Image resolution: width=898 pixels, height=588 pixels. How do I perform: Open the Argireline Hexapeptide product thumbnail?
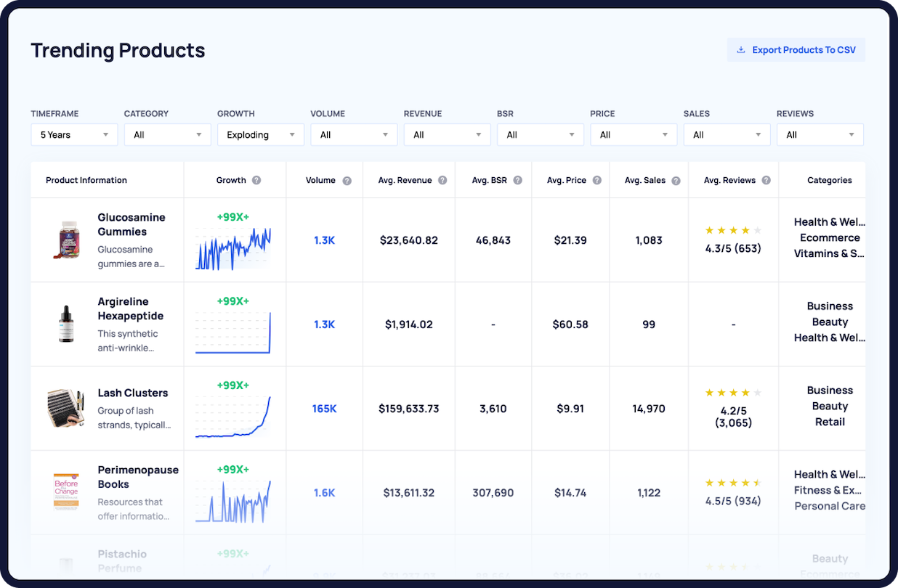click(67, 324)
